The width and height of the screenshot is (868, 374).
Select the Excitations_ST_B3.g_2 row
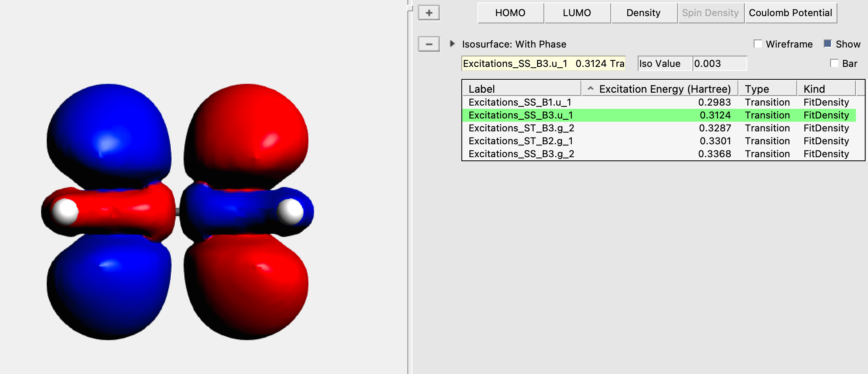[521, 128]
